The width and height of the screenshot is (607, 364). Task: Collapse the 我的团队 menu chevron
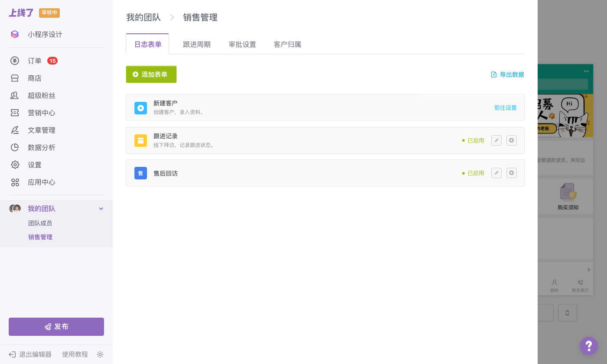pos(101,208)
